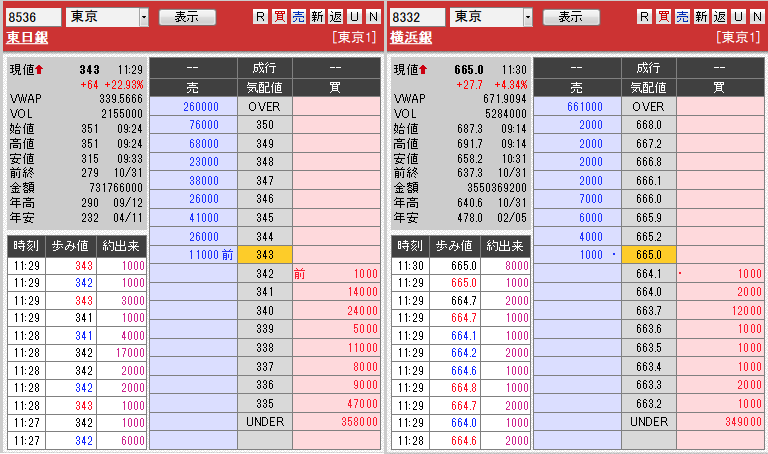Click the VOL value 5284000

[506, 114]
